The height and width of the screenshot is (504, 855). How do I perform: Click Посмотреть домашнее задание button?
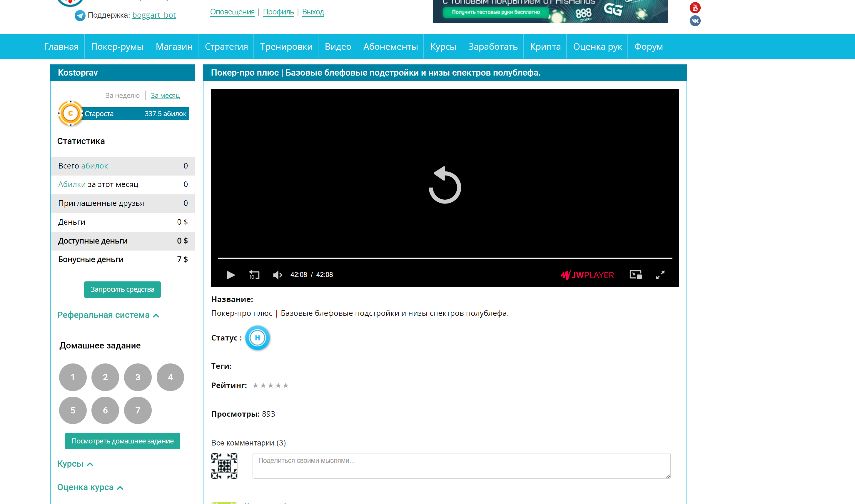coord(123,441)
